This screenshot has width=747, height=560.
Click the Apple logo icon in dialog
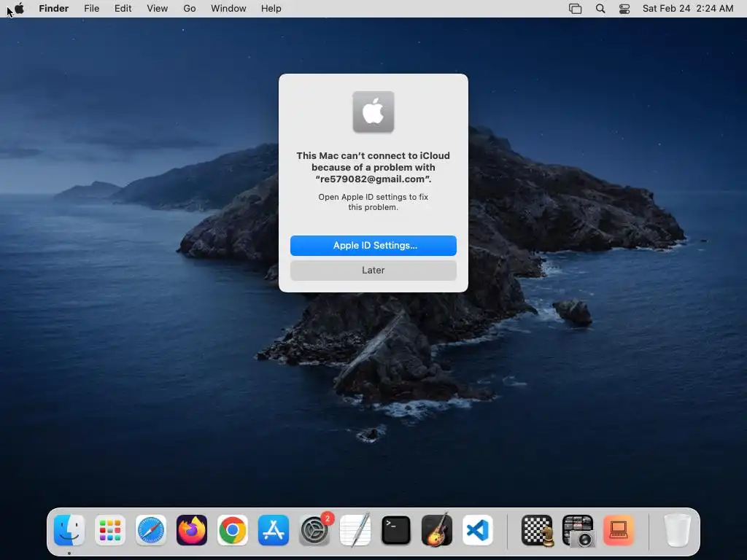[373, 112]
